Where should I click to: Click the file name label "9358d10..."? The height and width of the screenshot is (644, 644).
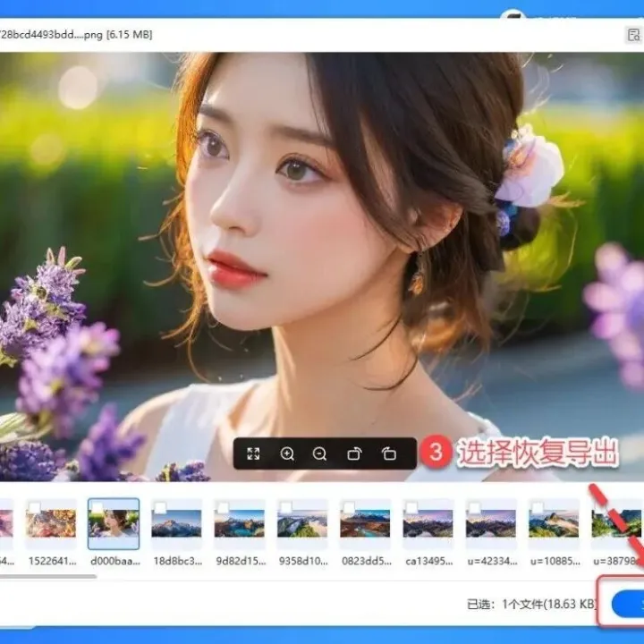coord(303,561)
